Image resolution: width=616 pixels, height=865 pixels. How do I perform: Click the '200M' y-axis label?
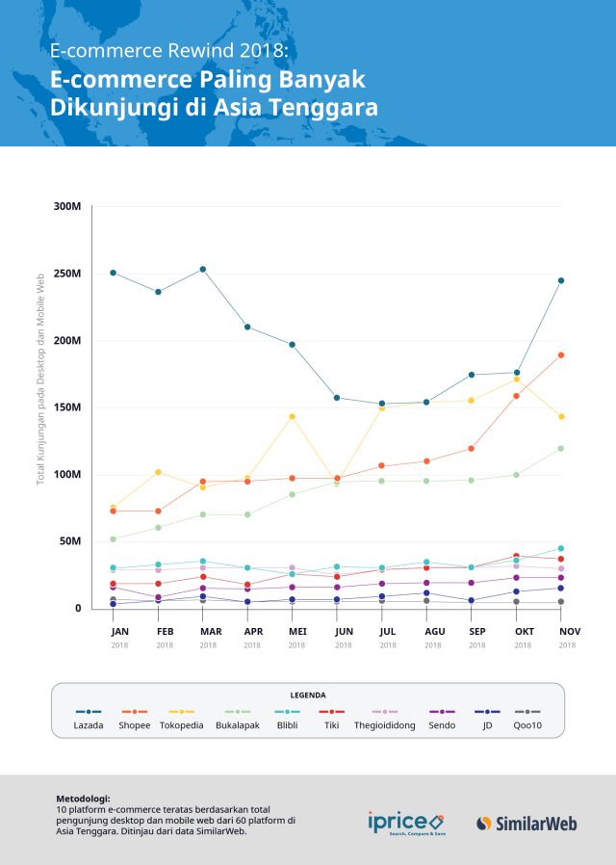pyautogui.click(x=67, y=340)
